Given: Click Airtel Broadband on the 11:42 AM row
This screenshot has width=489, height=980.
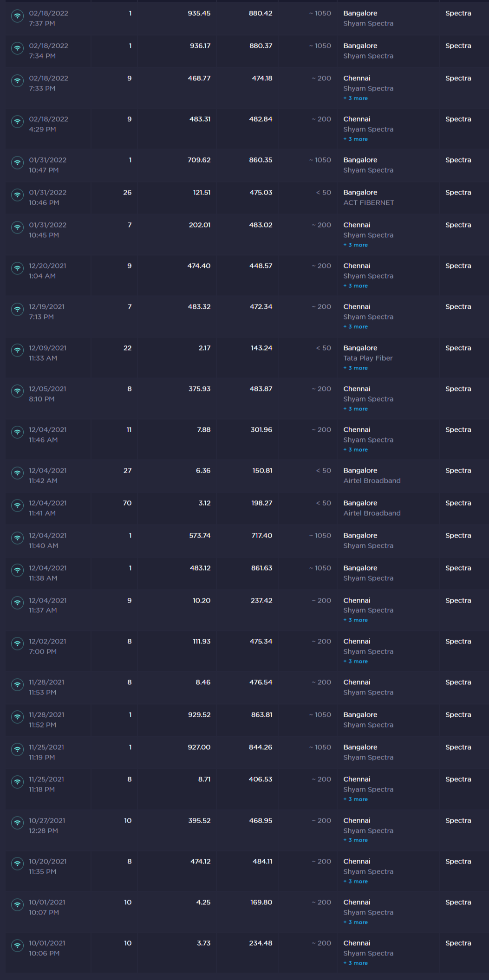Looking at the screenshot, I should click(x=372, y=481).
